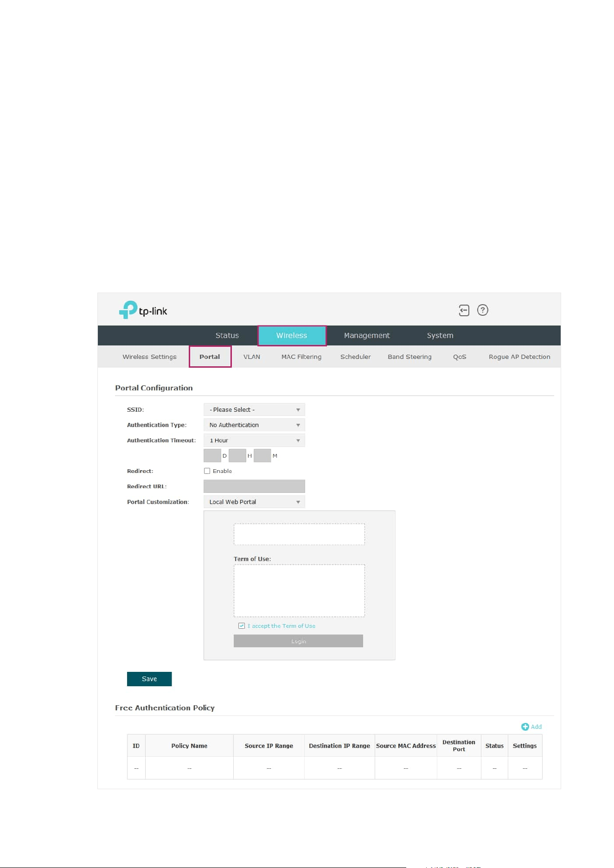Expand the SSID Please Select dropdown
Screen dimensions: 614x868
[x=254, y=409]
